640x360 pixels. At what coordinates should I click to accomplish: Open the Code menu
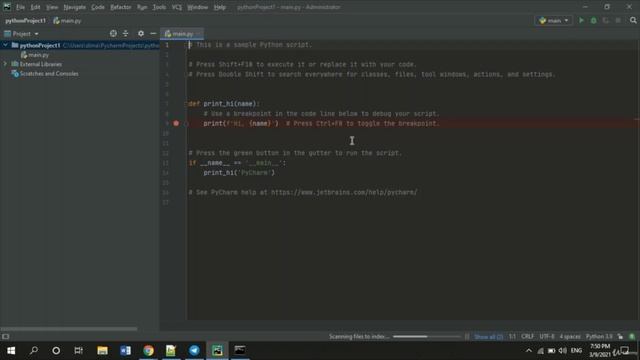point(98,7)
